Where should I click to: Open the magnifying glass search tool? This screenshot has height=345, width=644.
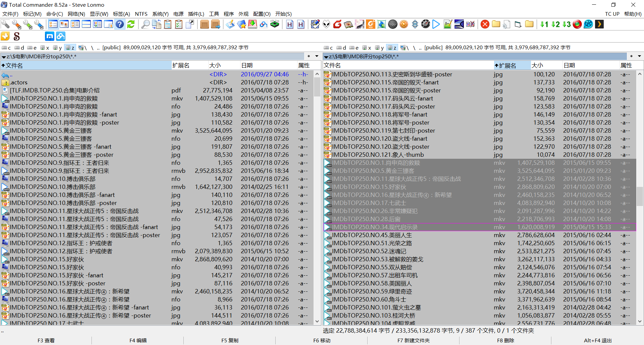145,24
